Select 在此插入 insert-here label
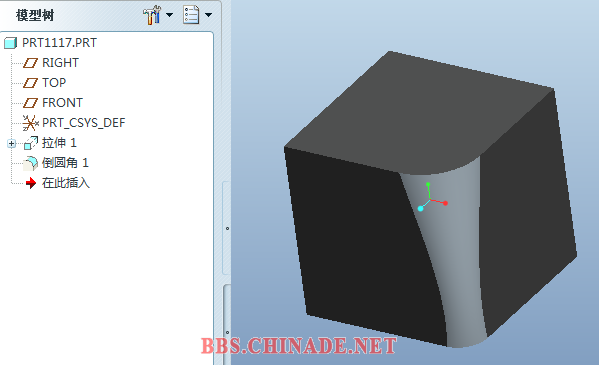Image resolution: width=599 pixels, height=365 pixels. coord(66,183)
